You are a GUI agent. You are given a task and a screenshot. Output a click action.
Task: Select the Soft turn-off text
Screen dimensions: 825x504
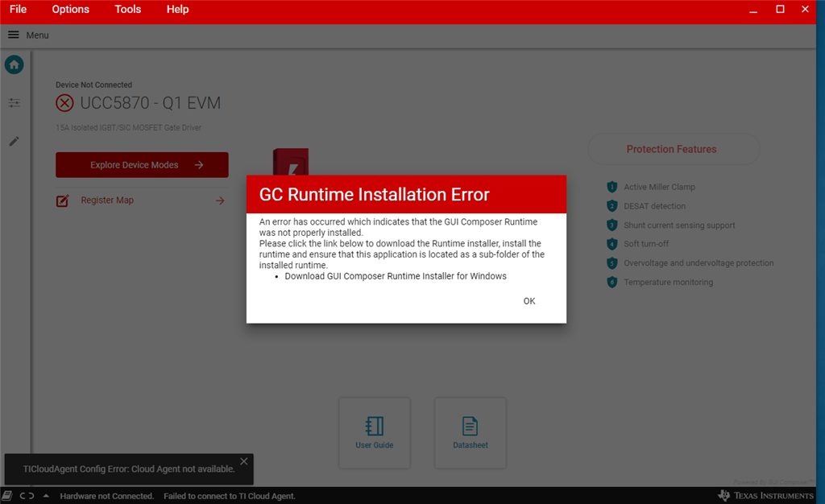pyautogui.click(x=646, y=244)
